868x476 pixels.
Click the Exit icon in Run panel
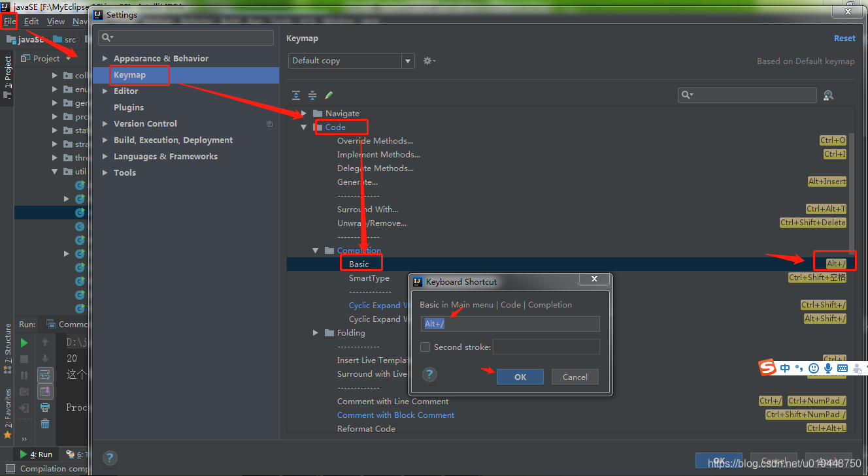(24, 407)
